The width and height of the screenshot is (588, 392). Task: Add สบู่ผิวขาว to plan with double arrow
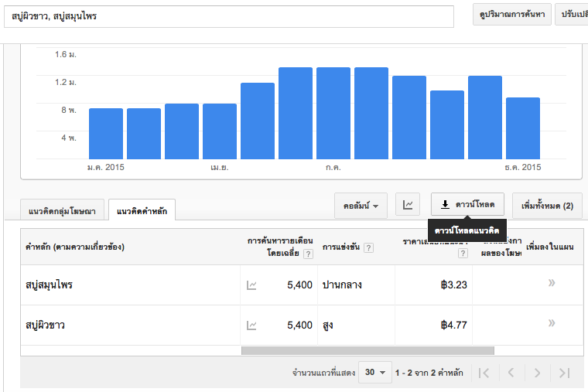552,323
